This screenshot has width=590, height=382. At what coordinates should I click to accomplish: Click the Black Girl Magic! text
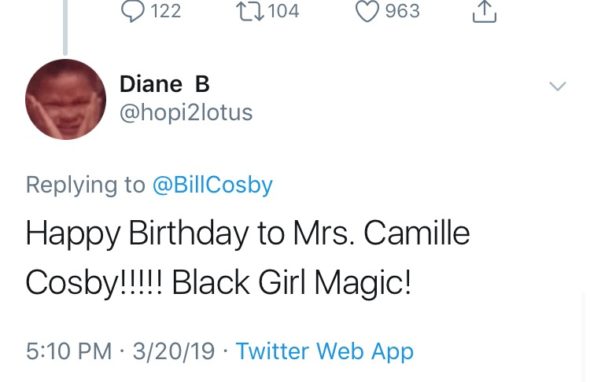pos(291,282)
